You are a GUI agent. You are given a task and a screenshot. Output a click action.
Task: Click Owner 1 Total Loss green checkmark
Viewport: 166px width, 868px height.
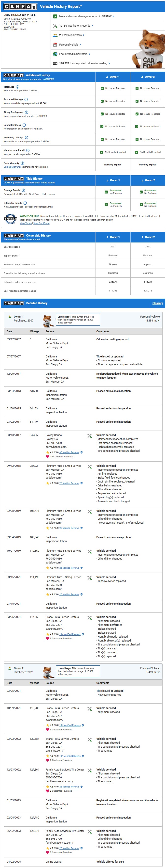(102, 89)
